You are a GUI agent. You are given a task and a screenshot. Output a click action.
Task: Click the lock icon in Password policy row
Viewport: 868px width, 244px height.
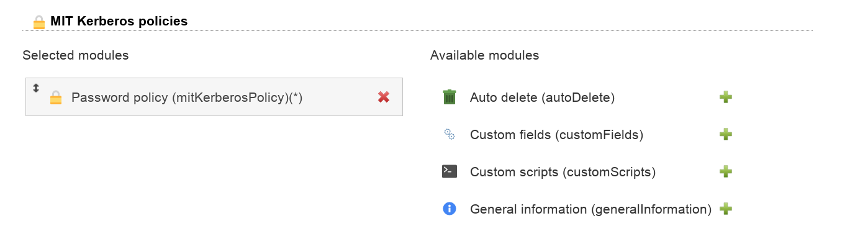56,97
